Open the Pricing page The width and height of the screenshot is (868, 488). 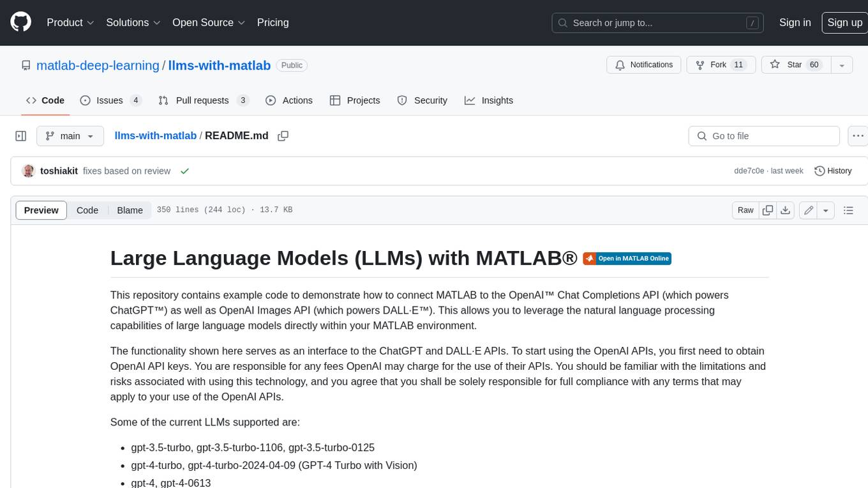click(x=273, y=22)
